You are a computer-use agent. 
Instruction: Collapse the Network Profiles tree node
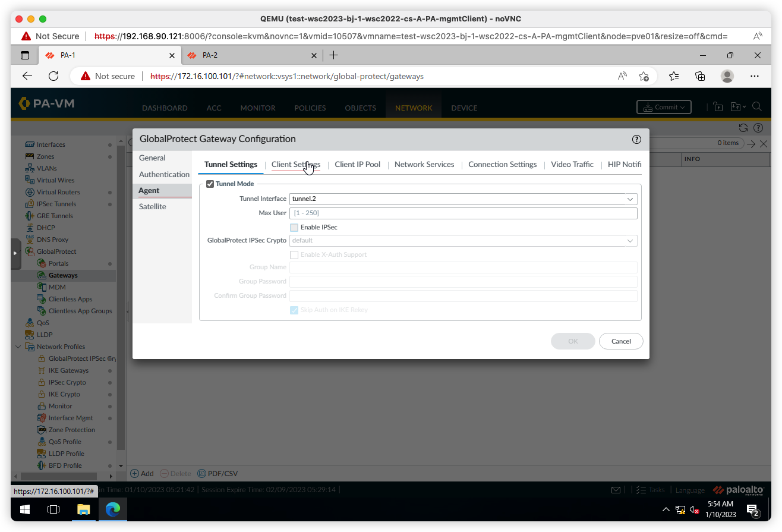(18, 347)
